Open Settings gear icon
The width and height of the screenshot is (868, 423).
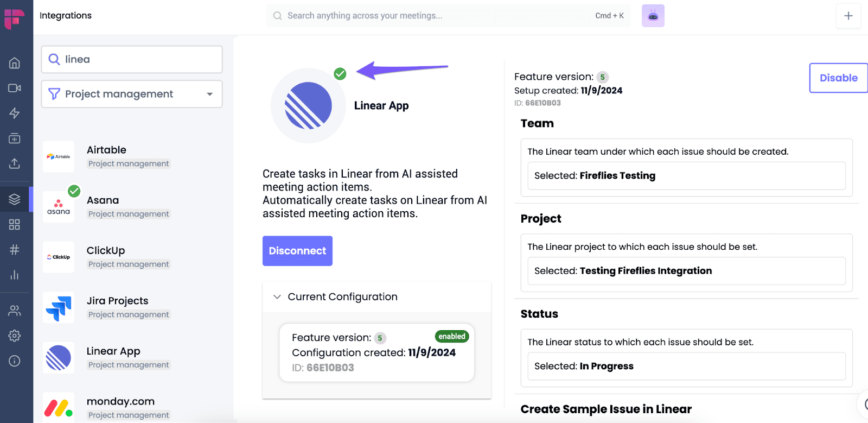15,336
